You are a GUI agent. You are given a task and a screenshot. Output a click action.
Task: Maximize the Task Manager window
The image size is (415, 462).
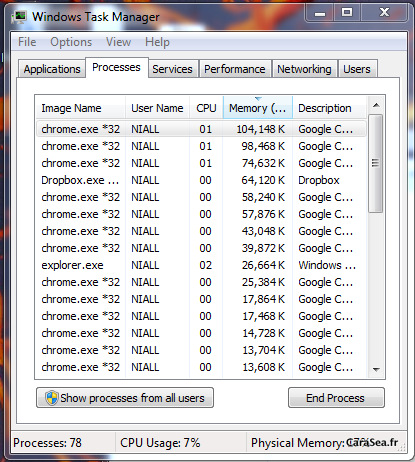click(347, 13)
